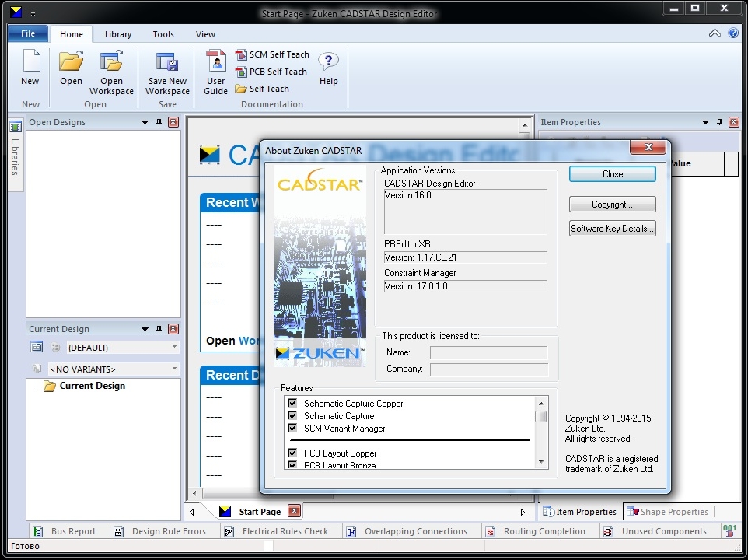Select the Start Page document tab
748x560 pixels.
click(260, 511)
